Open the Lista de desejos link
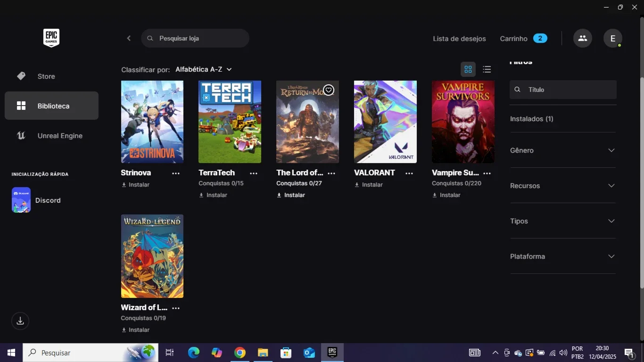 click(459, 39)
